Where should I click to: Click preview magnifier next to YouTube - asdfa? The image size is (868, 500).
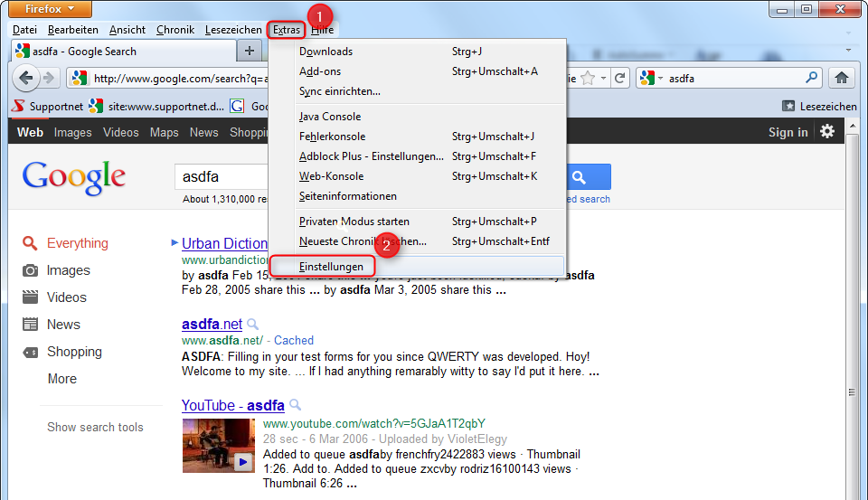tap(295, 405)
